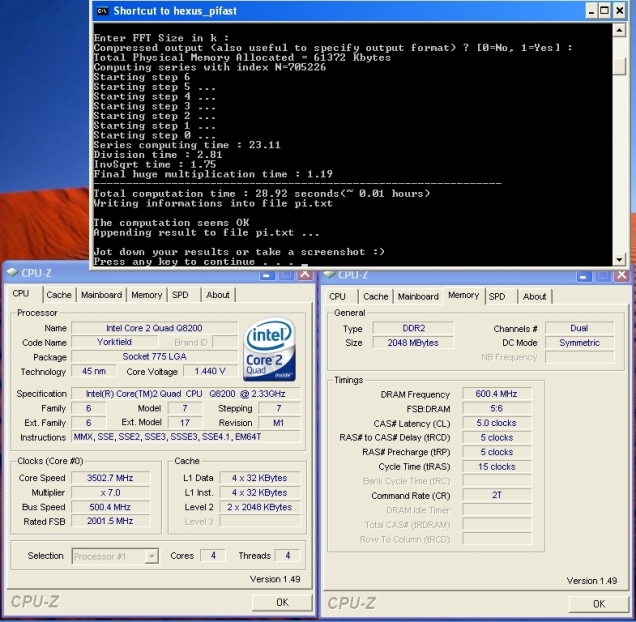Click the Bus Speed value 500.4 MHz

(110, 507)
